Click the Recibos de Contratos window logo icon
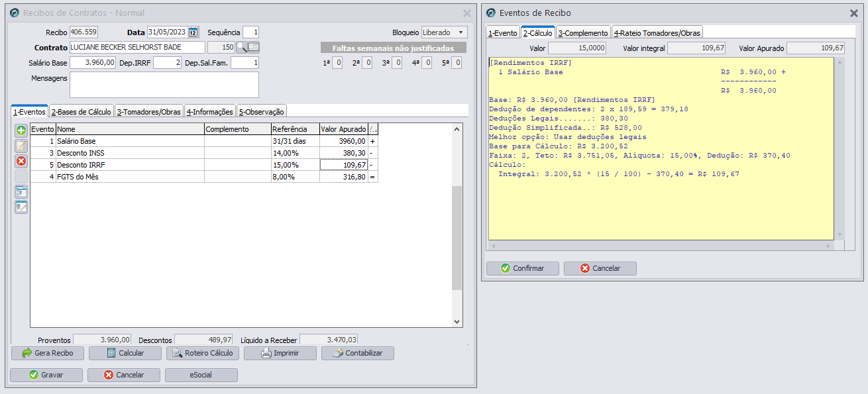868x394 pixels. coord(15,13)
